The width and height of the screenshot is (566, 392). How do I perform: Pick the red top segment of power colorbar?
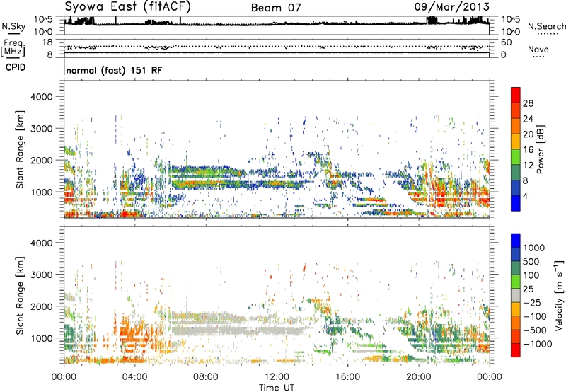516,95
